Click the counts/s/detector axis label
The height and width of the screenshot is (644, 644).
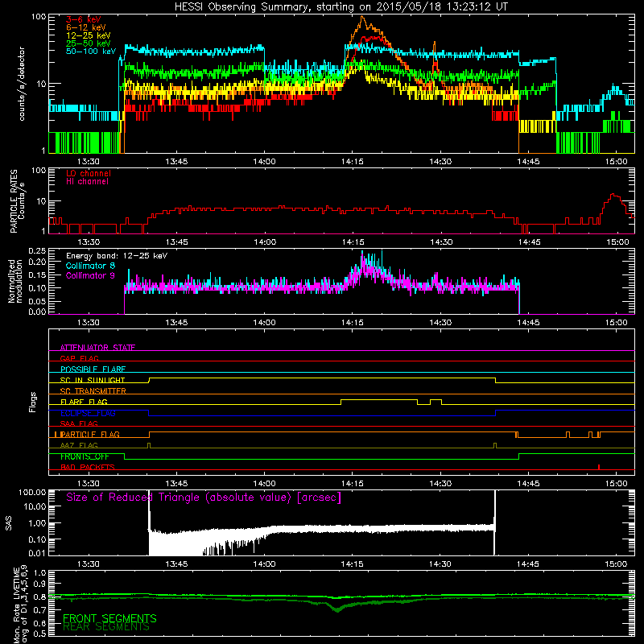(22, 84)
